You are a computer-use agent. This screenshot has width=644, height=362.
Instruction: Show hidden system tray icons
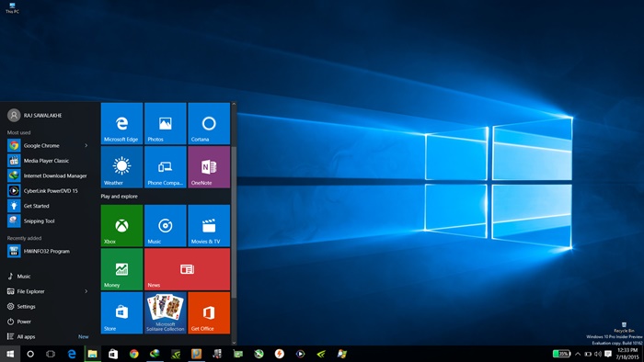click(578, 354)
